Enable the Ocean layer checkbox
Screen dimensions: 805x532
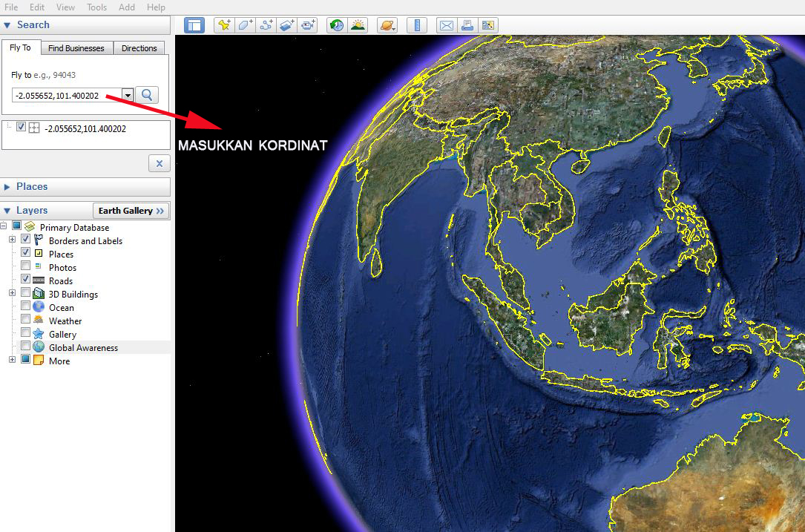pos(25,306)
